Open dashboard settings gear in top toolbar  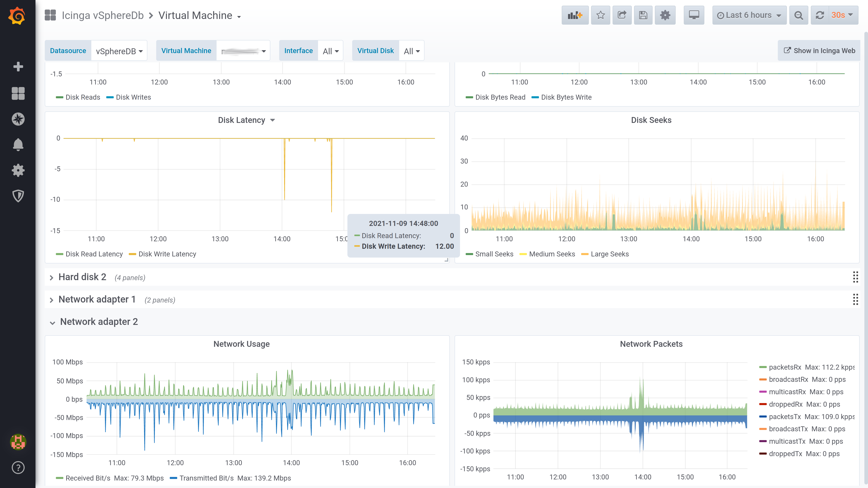click(x=665, y=15)
